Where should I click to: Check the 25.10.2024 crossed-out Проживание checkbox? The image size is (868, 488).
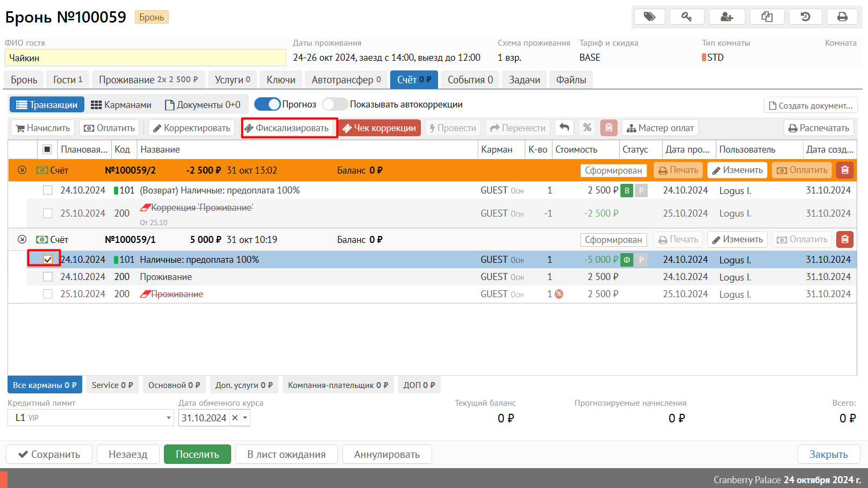48,294
